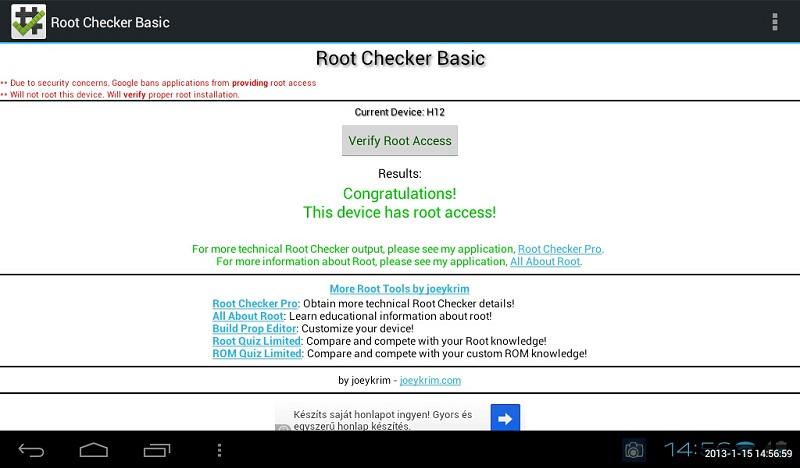Tap the Verify Root Access button
Image resolution: width=800 pixels, height=468 pixels.
(399, 140)
